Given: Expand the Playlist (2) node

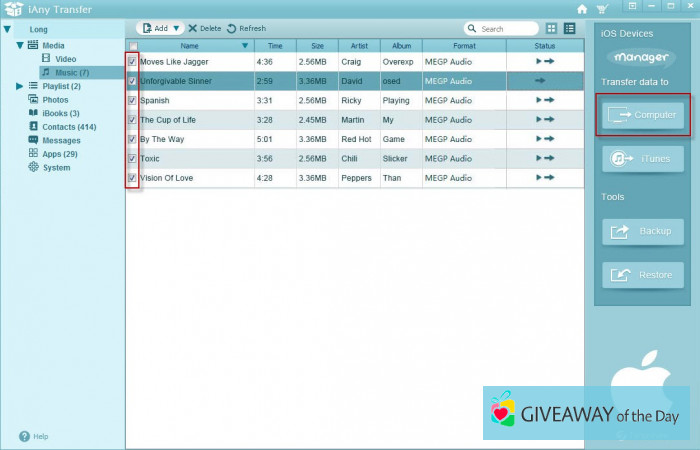Looking at the screenshot, I should click(20, 86).
